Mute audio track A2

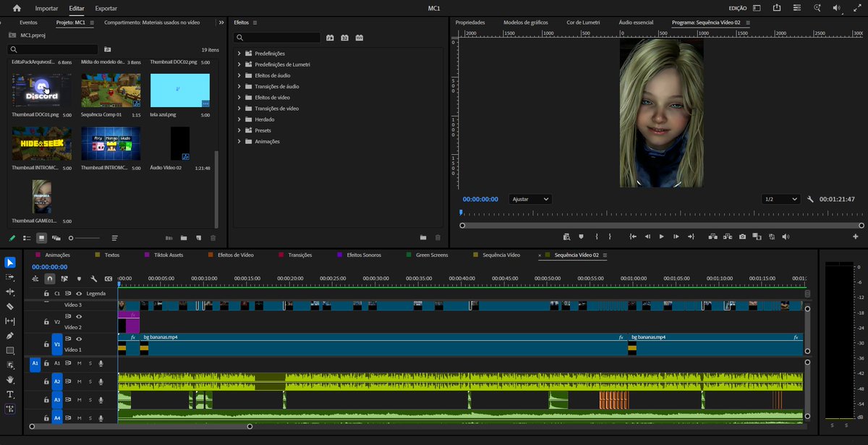click(x=79, y=381)
